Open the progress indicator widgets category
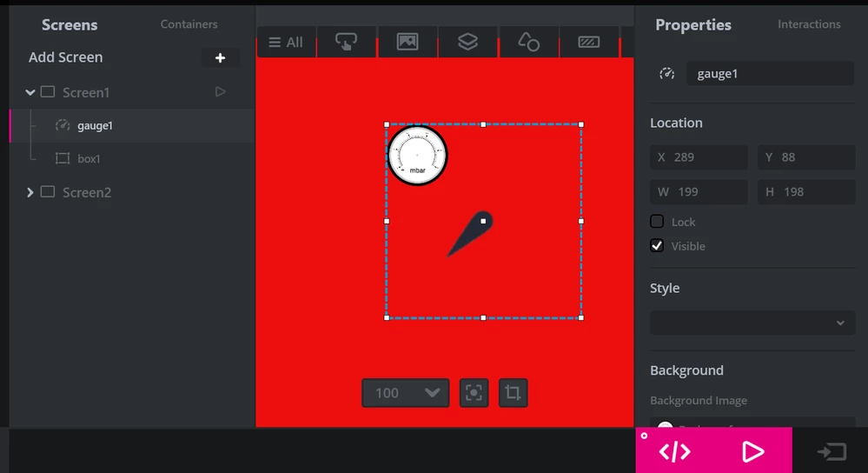This screenshot has width=868, height=473. pos(589,42)
